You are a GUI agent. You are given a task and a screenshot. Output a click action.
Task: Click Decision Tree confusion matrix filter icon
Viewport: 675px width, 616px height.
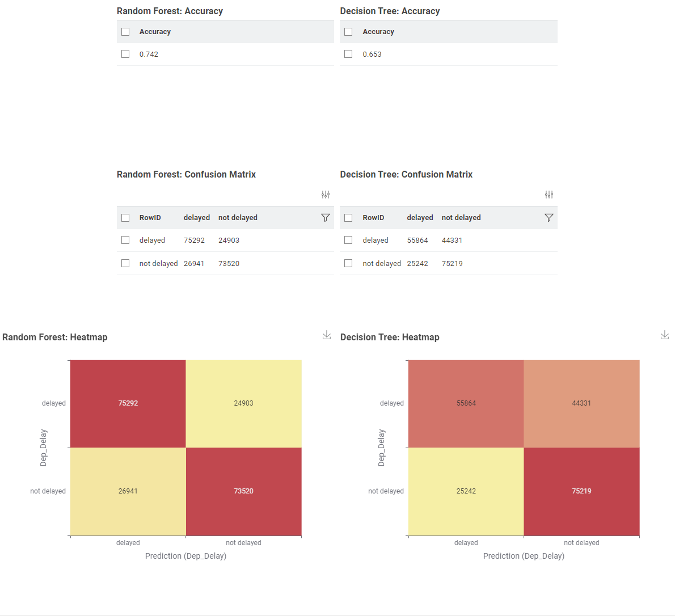549,218
